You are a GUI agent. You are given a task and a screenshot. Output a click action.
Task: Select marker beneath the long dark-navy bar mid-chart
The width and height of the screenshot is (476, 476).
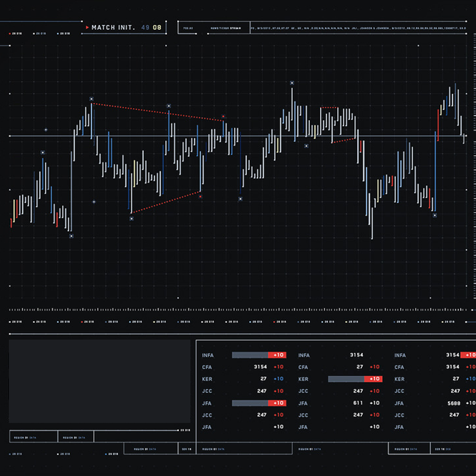pyautogui.click(x=240, y=199)
